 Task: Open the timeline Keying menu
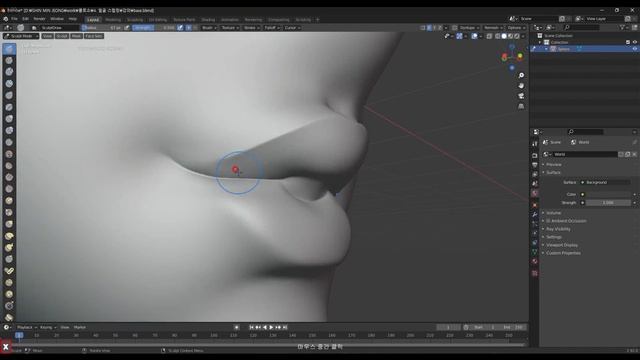click(x=47, y=327)
